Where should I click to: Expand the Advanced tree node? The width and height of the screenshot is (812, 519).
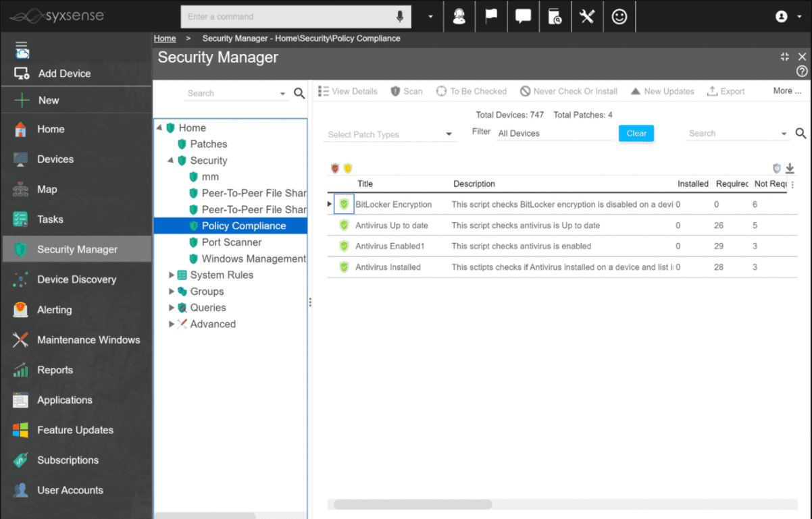(x=172, y=324)
